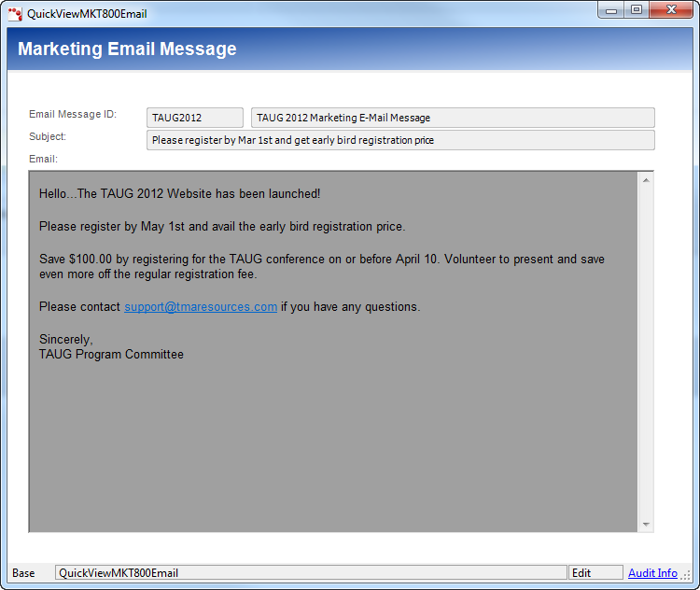Click the QuickViewMKT800Email app icon in title bar
The width and height of the screenshot is (700, 590).
[15, 14]
